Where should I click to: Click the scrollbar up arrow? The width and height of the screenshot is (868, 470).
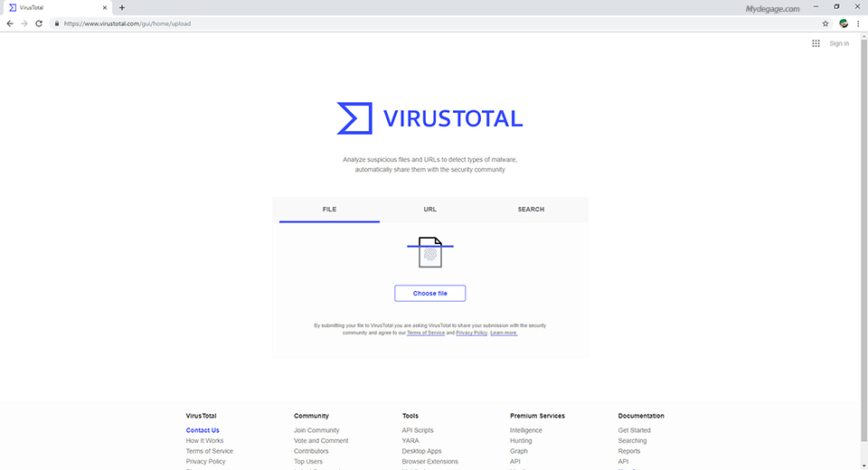click(x=863, y=36)
